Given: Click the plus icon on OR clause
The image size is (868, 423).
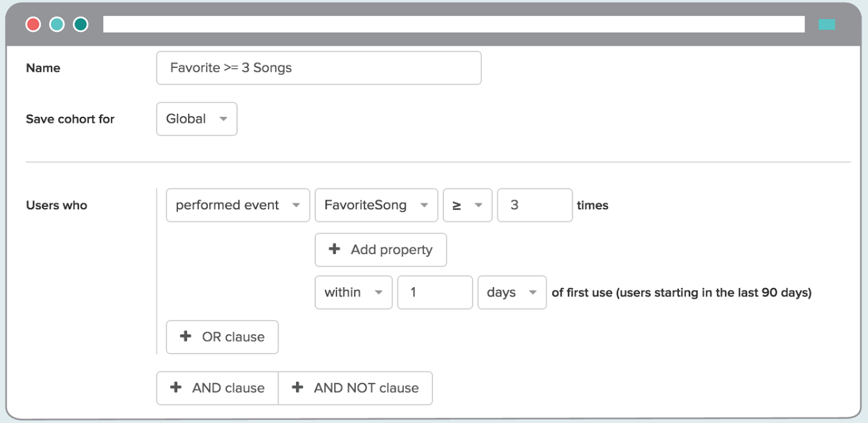Looking at the screenshot, I should click(186, 336).
